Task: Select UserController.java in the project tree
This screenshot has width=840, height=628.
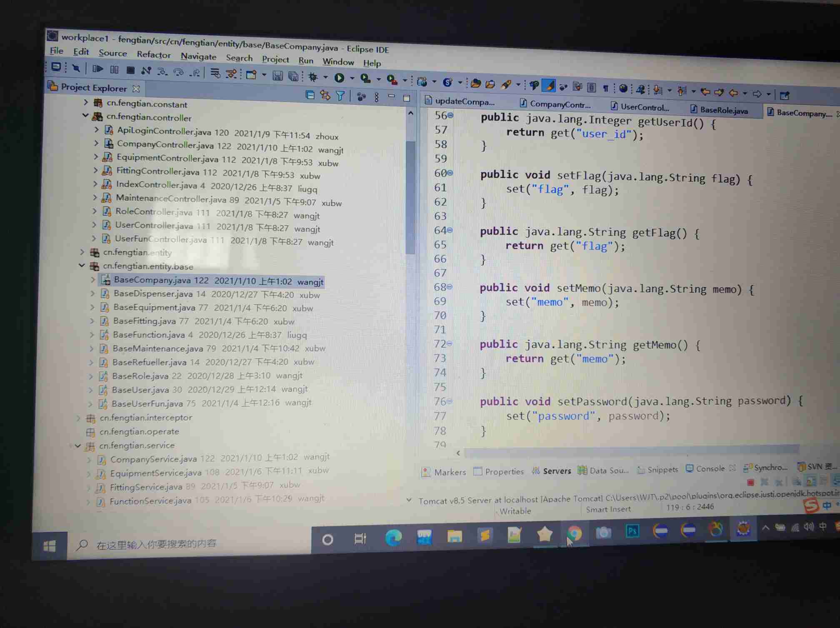Action: coord(154,225)
